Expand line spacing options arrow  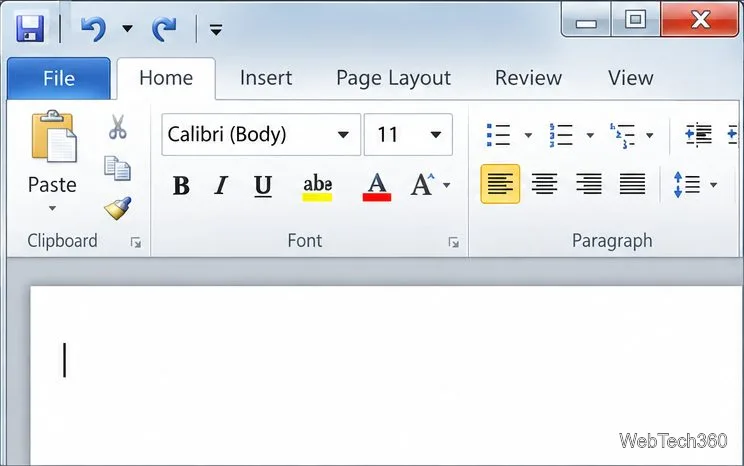pyautogui.click(x=714, y=185)
